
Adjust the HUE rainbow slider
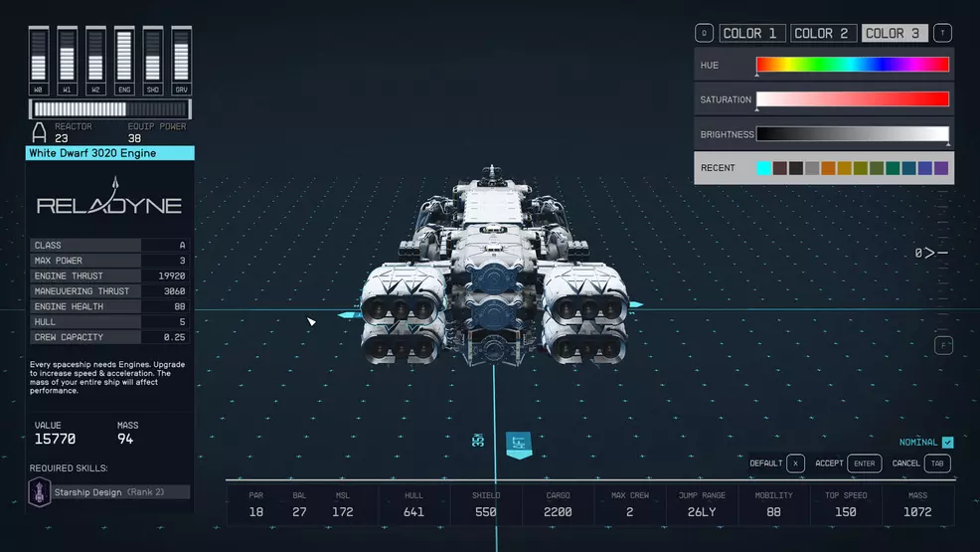pyautogui.click(x=853, y=65)
